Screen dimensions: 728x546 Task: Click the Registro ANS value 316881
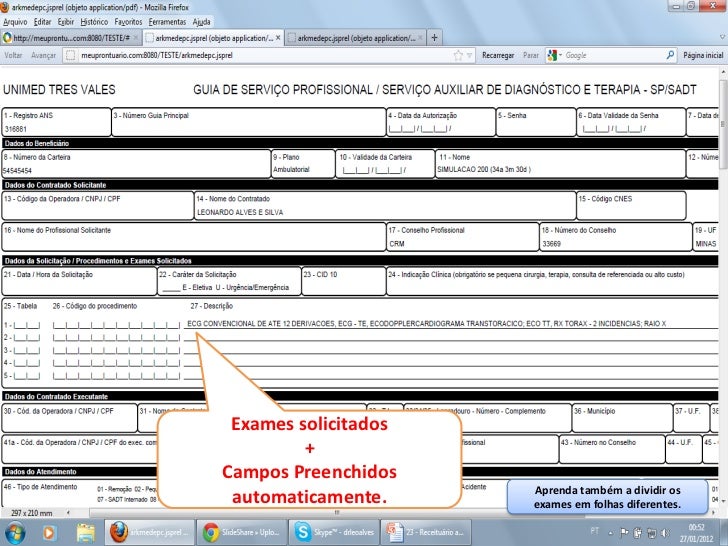click(x=16, y=129)
